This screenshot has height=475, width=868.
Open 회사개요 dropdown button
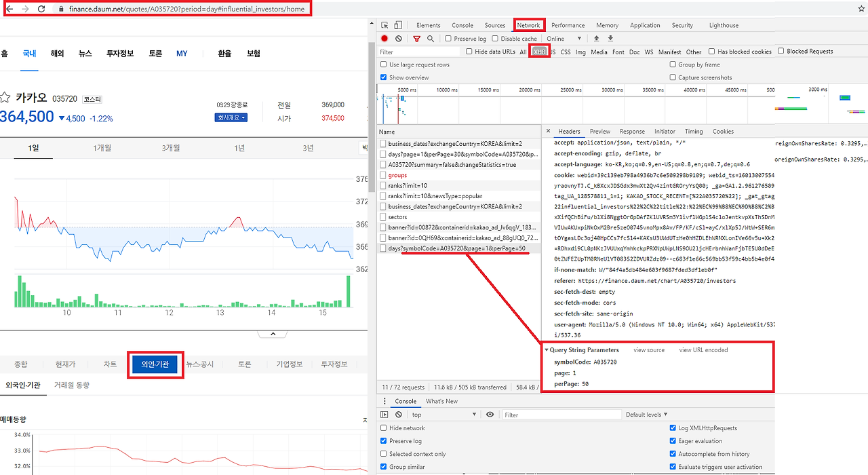click(x=231, y=117)
